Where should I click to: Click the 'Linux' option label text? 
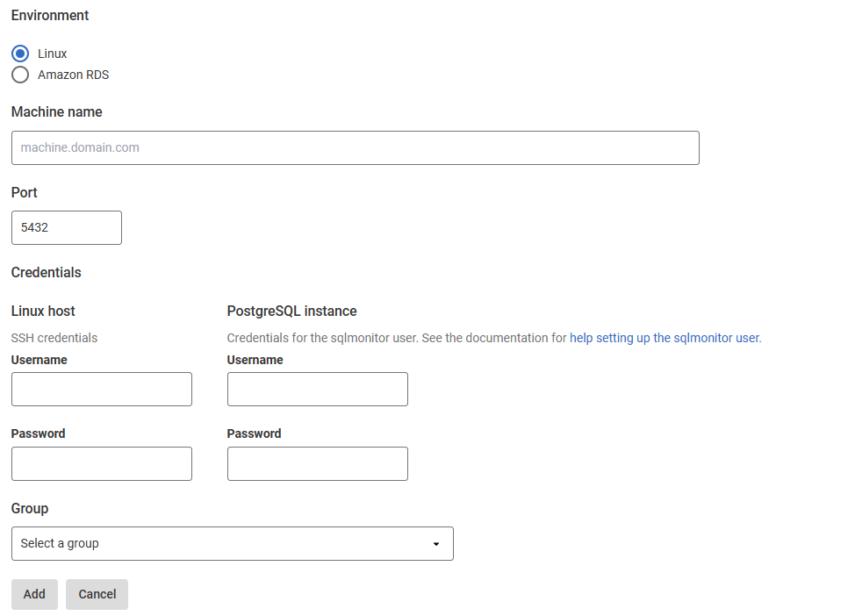53,54
